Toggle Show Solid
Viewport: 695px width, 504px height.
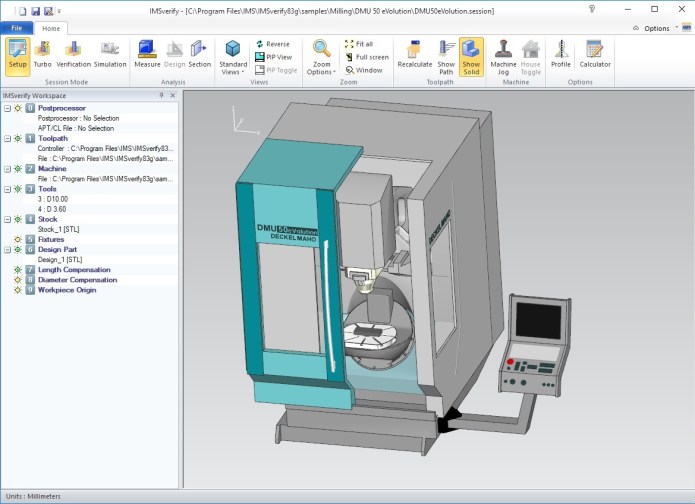tap(471, 57)
